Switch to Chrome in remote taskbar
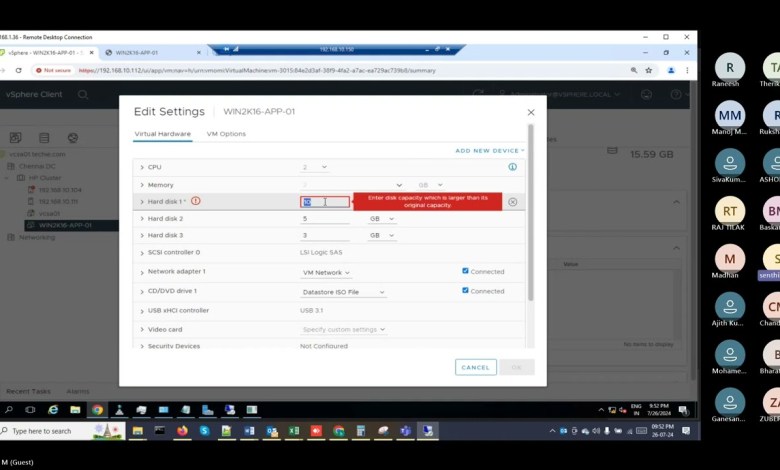Viewport: 780px width, 470px height. 98,410
